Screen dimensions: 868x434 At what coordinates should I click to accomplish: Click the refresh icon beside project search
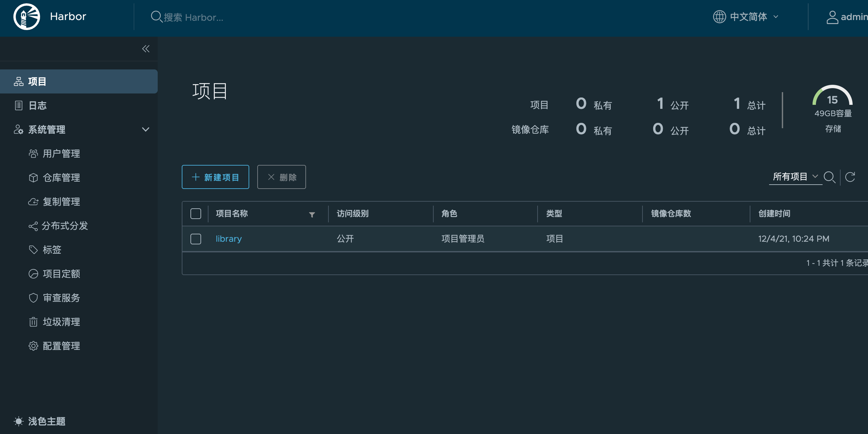(x=850, y=177)
